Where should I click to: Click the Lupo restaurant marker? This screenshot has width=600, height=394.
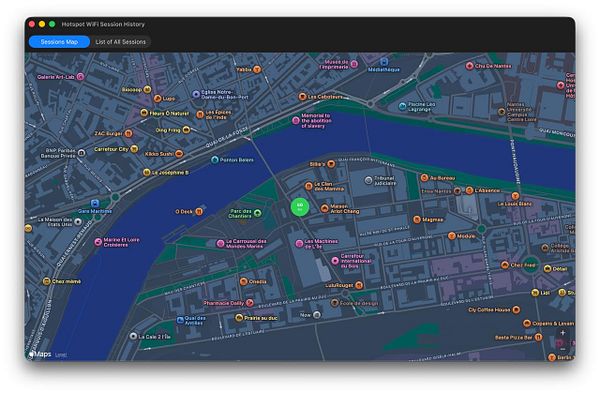(157, 98)
